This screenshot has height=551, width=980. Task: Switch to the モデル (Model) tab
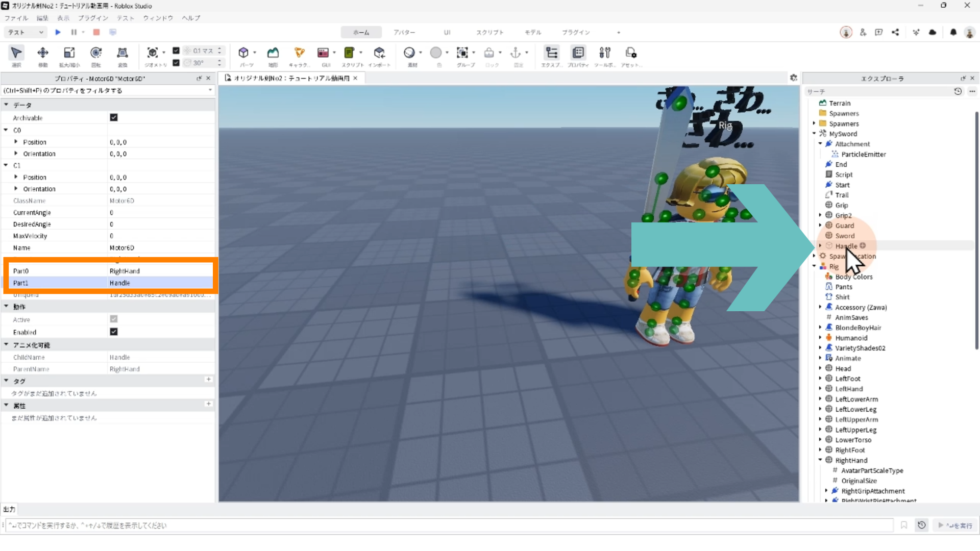pyautogui.click(x=532, y=32)
